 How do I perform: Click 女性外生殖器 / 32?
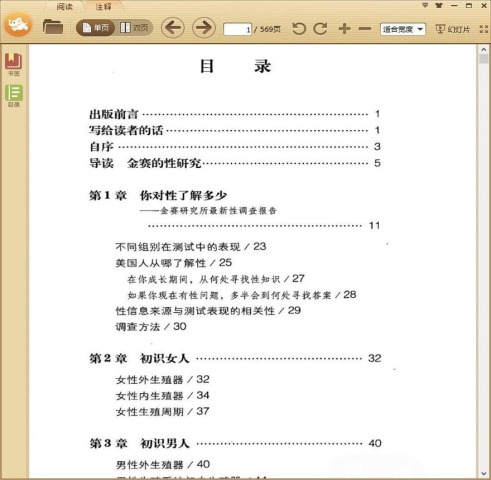tap(163, 380)
